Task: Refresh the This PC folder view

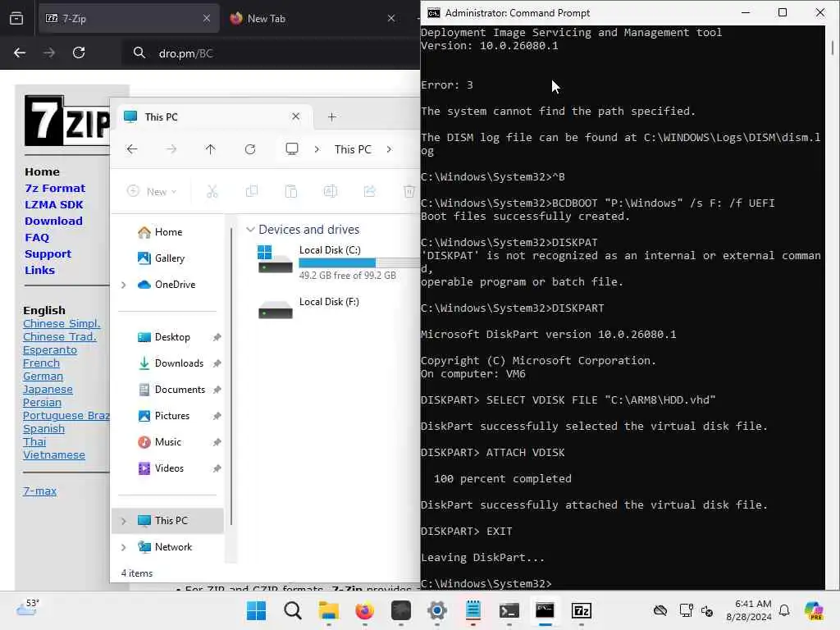Action: (x=250, y=149)
